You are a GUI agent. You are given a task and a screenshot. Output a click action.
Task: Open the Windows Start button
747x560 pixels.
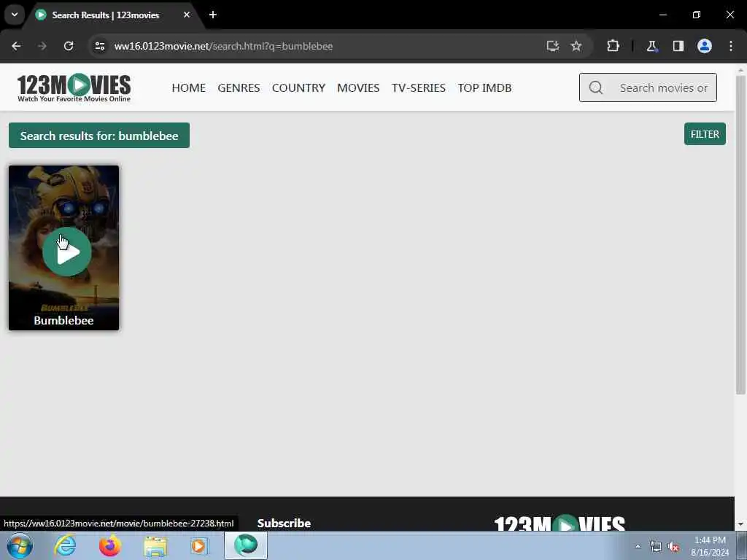[20, 545]
